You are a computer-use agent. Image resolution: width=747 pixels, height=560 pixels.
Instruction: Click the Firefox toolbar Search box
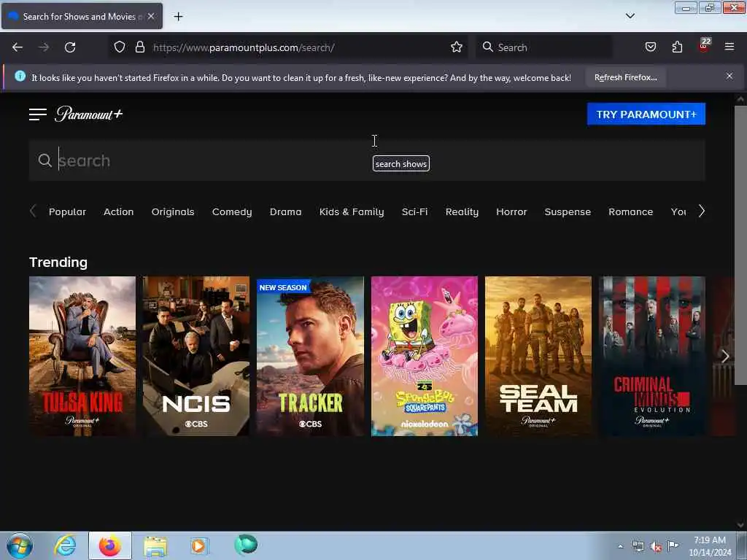point(544,47)
